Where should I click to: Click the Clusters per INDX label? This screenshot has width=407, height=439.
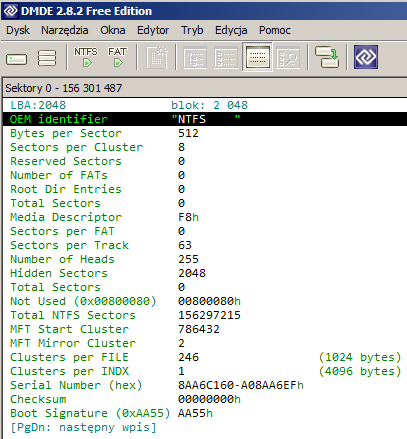pos(69,371)
